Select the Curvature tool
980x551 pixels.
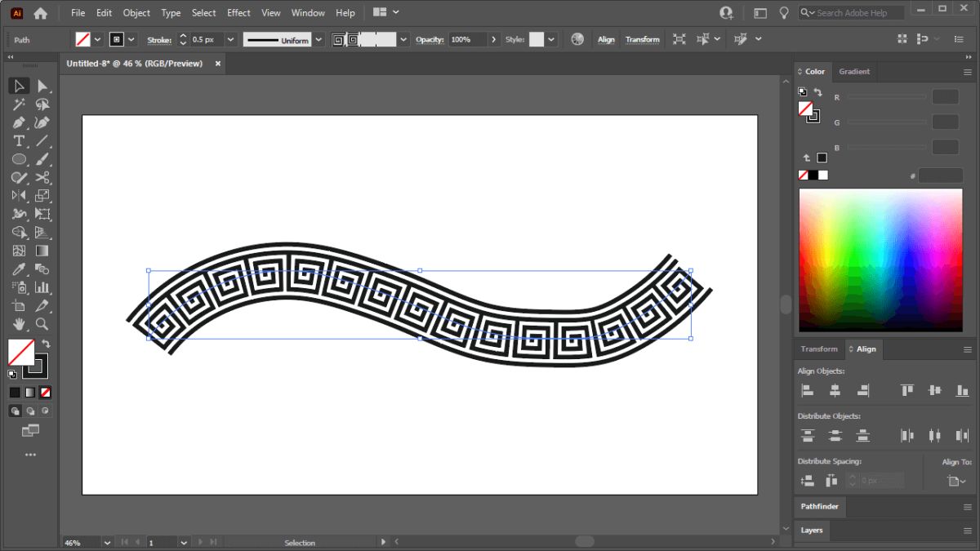42,122
